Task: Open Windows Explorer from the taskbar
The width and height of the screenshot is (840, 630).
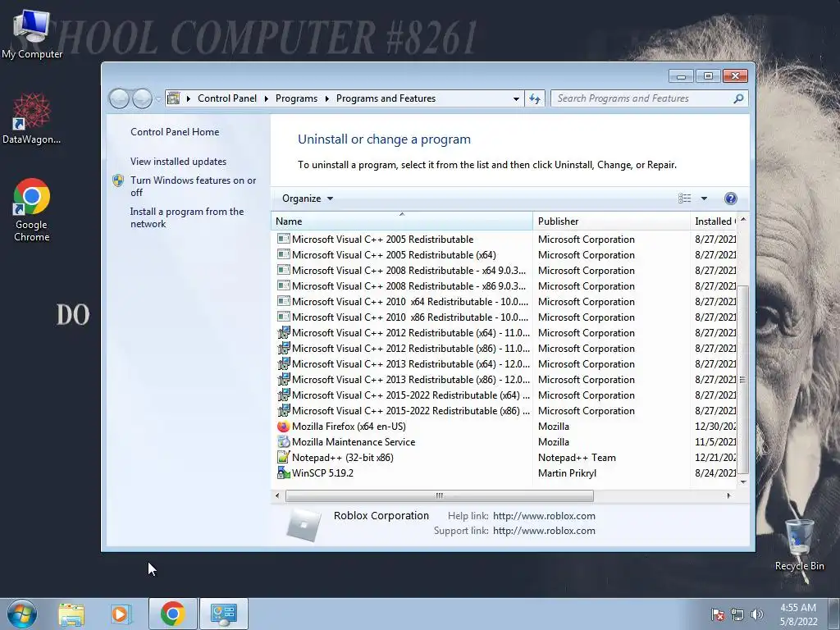Action: pyautogui.click(x=71, y=614)
